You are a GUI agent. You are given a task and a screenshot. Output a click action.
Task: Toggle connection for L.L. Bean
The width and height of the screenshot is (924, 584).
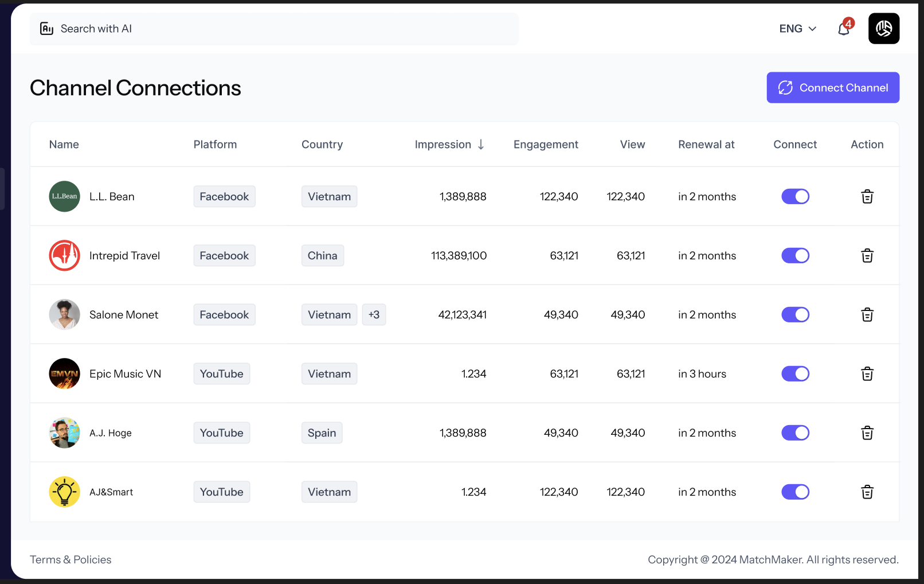(795, 196)
